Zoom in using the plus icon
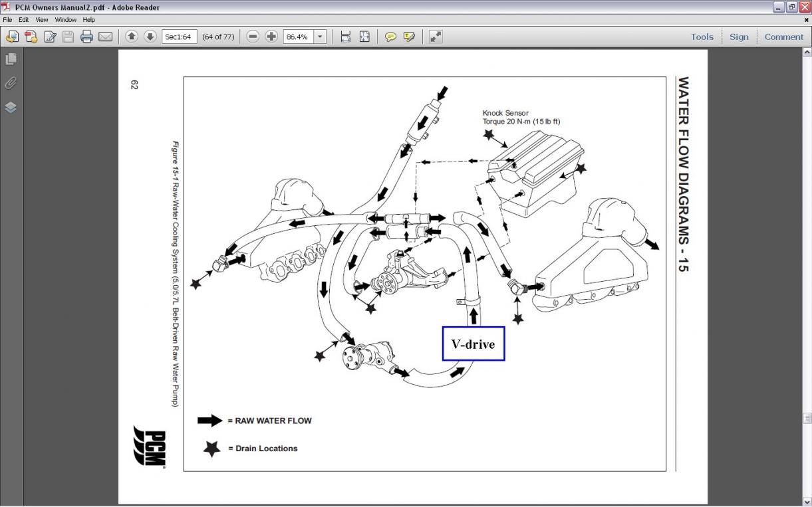 (x=271, y=37)
